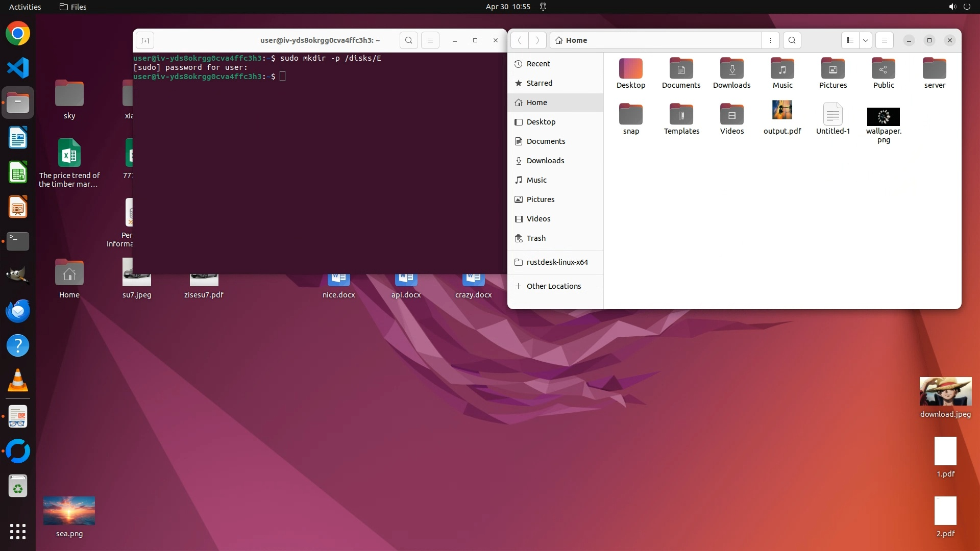
Task: Click the volume icon in system tray
Action: pyautogui.click(x=952, y=7)
